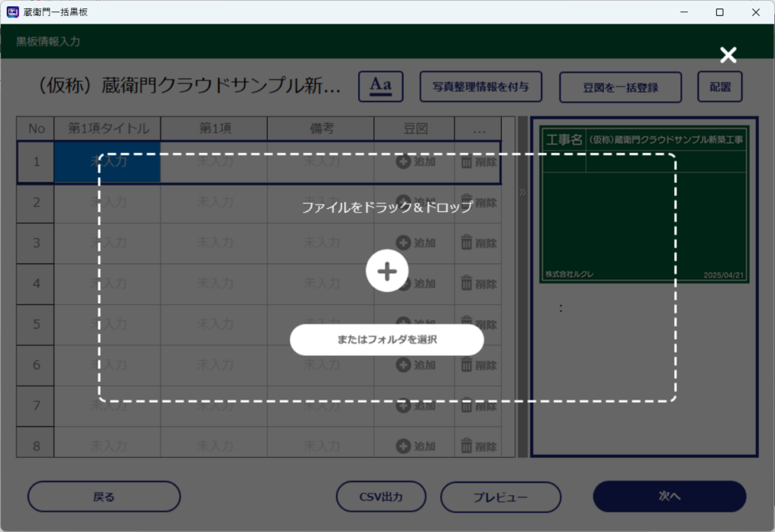This screenshot has height=532, width=775.
Task: Click the 第1項 cell in row 6
Action: click(x=214, y=366)
